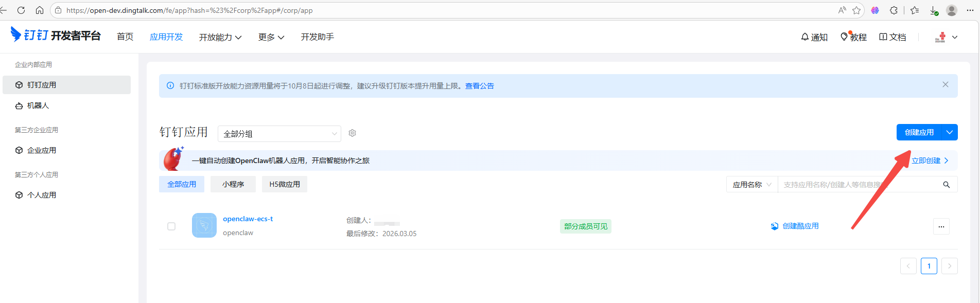Expand the arrow next to 创建应用
The image size is (980, 303).
point(950,132)
